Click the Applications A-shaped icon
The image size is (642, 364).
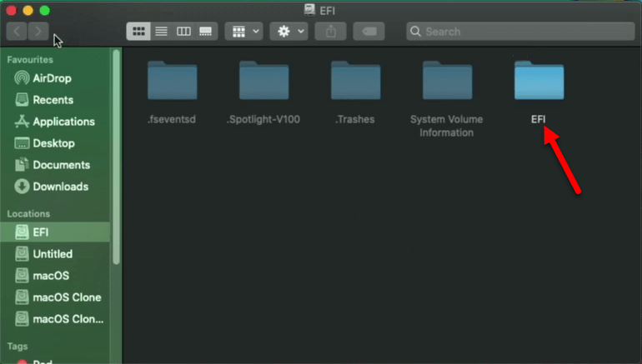[x=22, y=121]
